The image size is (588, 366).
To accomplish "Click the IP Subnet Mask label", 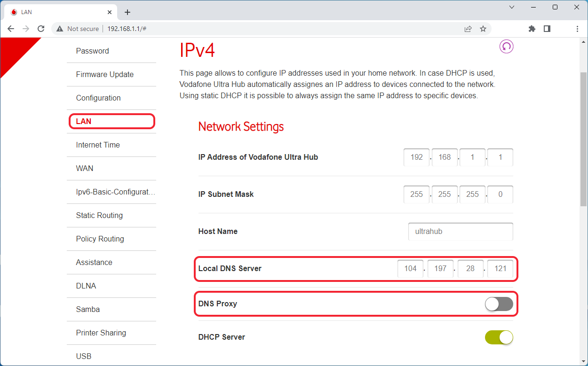I will click(226, 195).
